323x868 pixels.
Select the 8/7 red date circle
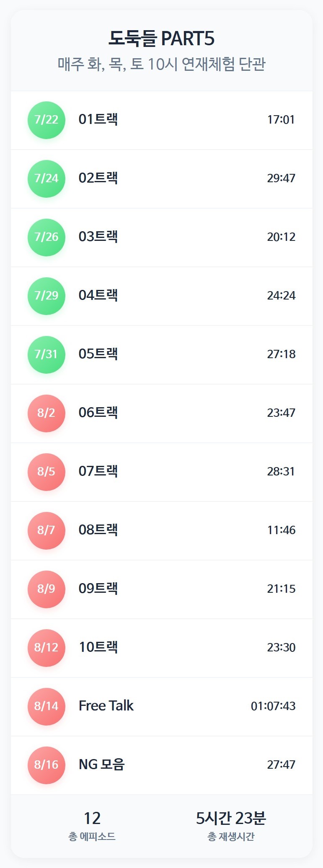tap(47, 531)
